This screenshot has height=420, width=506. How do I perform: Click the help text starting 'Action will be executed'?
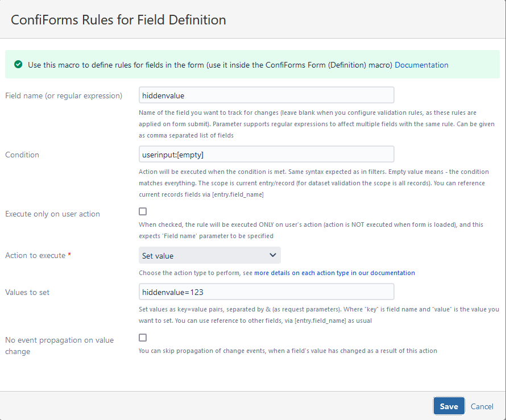point(314,183)
